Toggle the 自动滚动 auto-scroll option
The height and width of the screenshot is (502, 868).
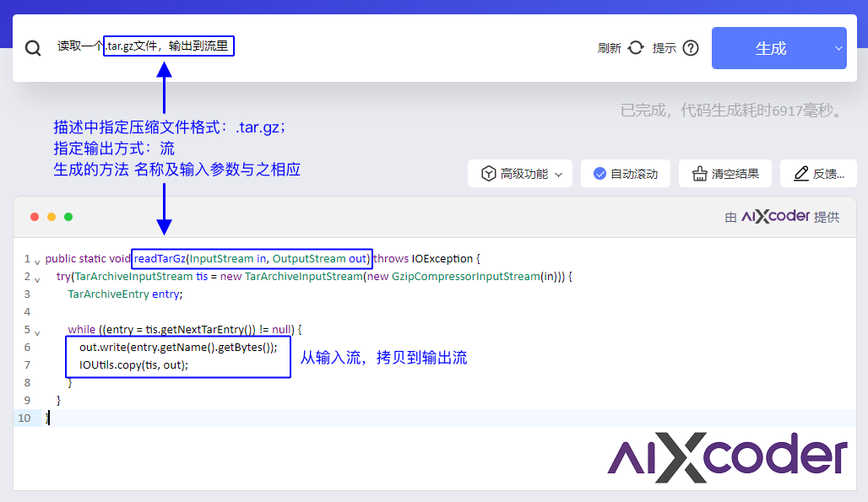click(625, 172)
